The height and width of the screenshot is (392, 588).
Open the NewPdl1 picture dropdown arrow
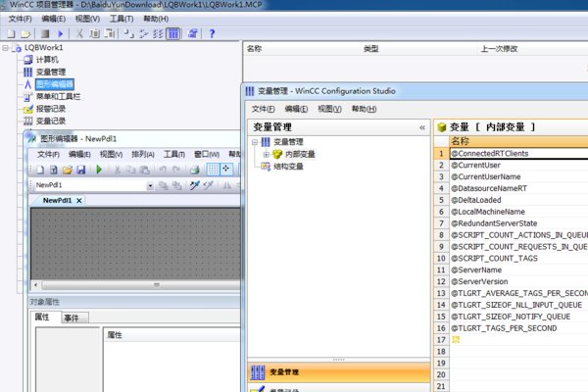point(150,185)
